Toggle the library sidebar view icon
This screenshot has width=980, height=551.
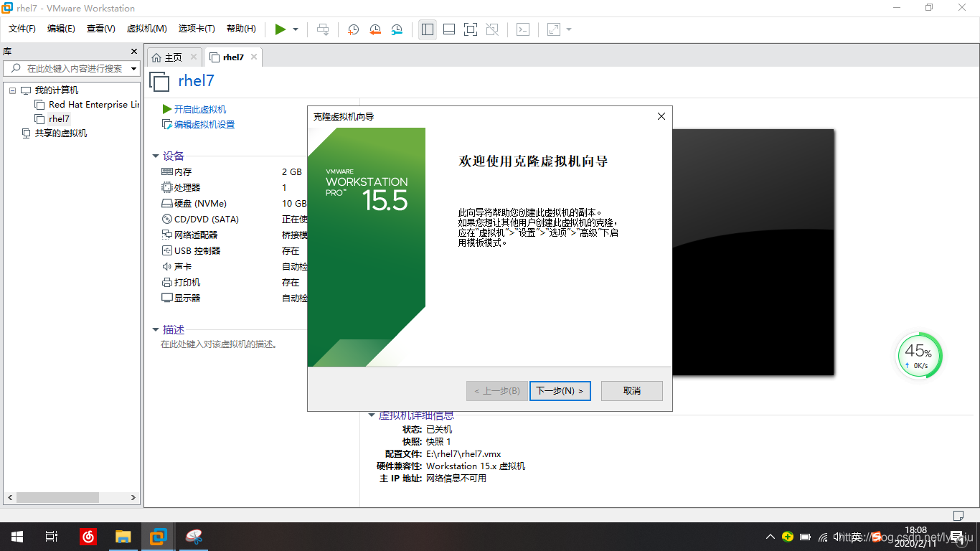click(428, 29)
